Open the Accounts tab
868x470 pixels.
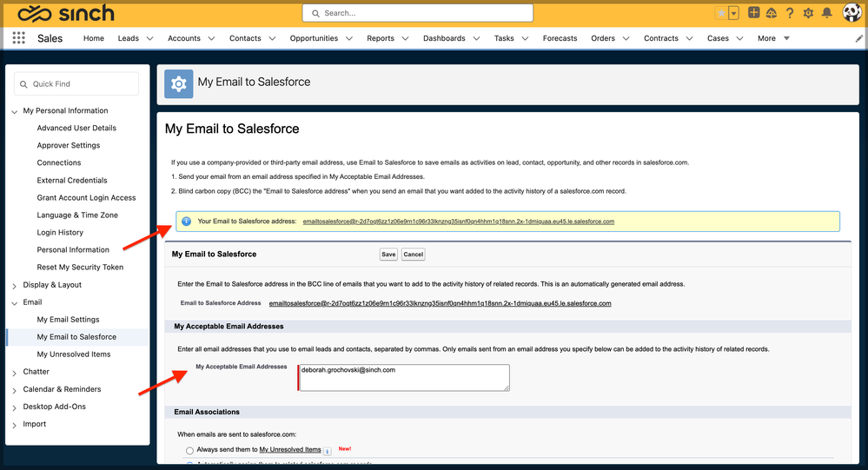[x=184, y=38]
